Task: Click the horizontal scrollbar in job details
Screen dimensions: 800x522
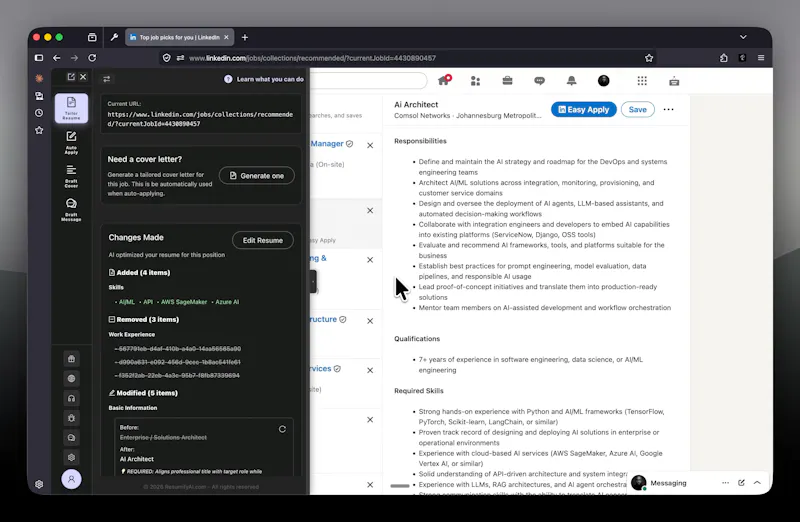Action: pos(399,486)
